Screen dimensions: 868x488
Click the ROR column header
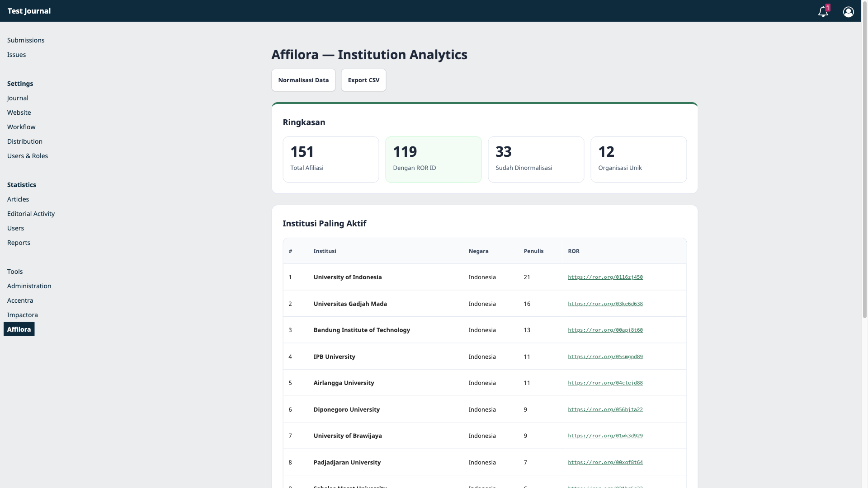coord(573,251)
